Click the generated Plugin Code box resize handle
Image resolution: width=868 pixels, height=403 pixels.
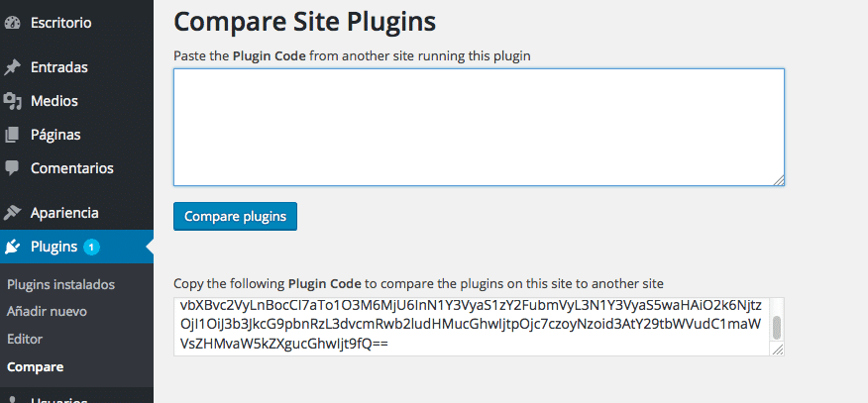click(x=778, y=350)
